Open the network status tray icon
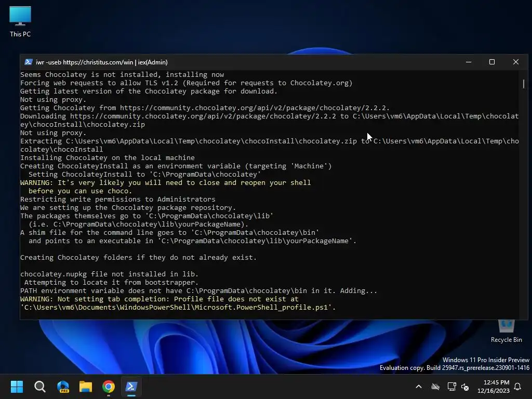 click(451, 387)
